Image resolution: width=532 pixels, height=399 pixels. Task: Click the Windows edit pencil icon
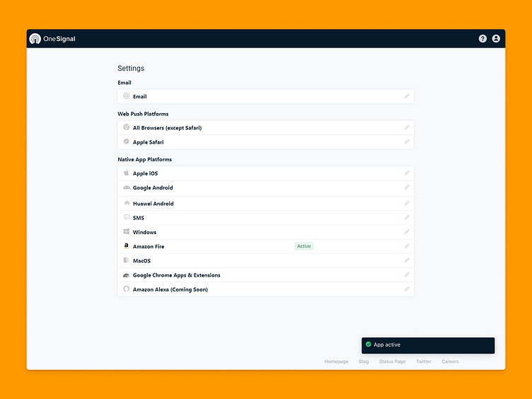tap(407, 232)
